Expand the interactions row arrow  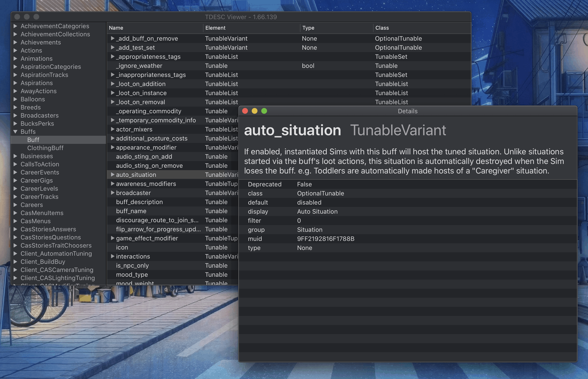coord(112,256)
